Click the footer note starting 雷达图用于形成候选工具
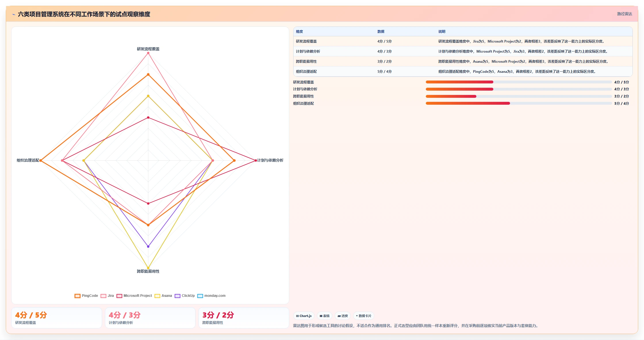 (416, 326)
